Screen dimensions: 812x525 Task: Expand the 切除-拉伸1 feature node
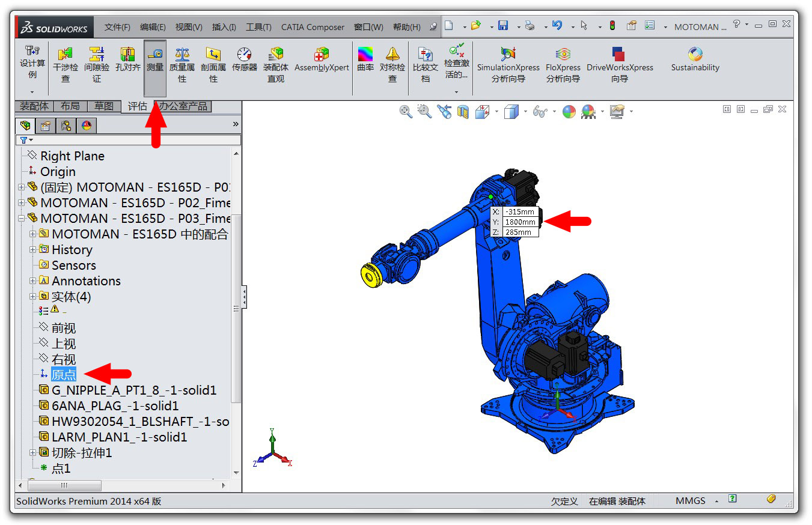[33, 453]
